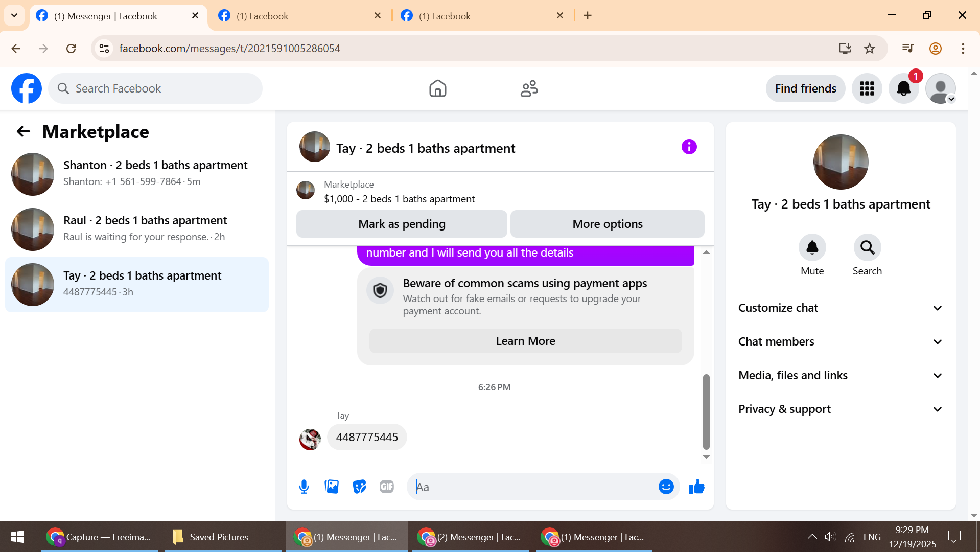Open the Facebook menu grid icon
Viewport: 980px width, 552px height.
(x=867, y=88)
